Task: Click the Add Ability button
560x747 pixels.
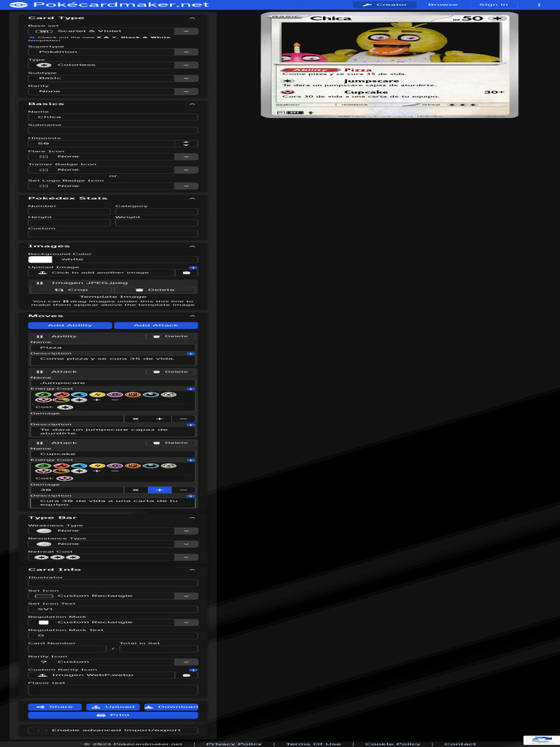Action: click(x=70, y=326)
